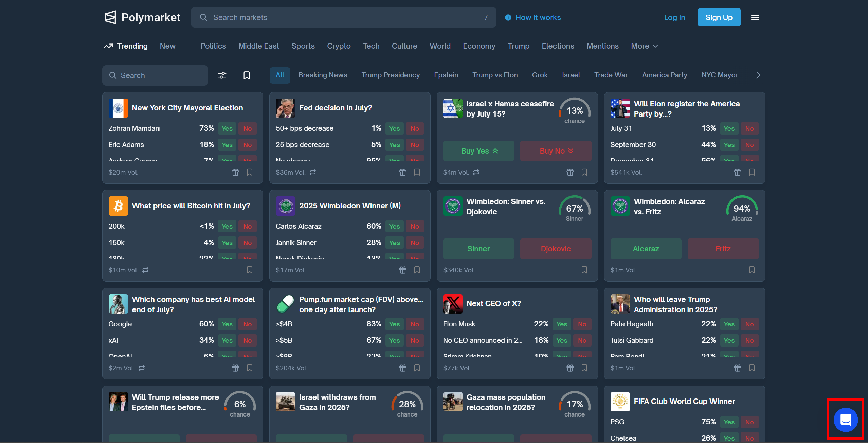Click the Sign Up button

tap(719, 17)
